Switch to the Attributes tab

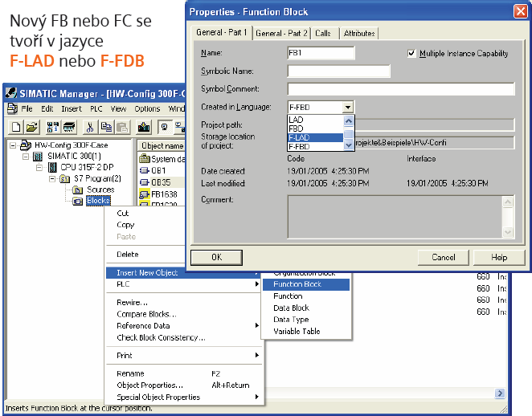pos(359,33)
